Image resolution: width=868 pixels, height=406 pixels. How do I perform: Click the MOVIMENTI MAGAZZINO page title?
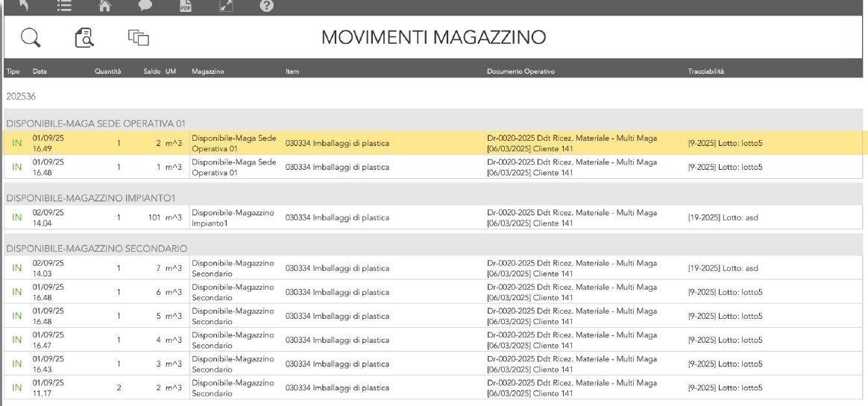[433, 37]
